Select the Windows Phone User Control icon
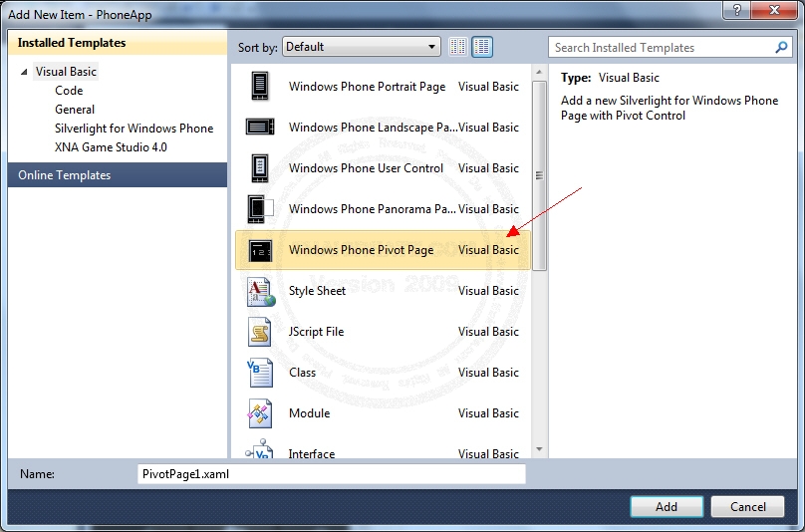 coord(260,168)
